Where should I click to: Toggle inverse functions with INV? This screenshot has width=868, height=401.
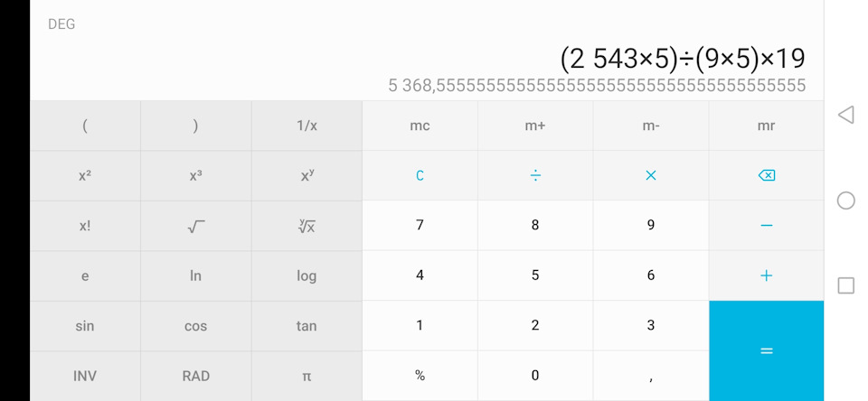tap(85, 376)
